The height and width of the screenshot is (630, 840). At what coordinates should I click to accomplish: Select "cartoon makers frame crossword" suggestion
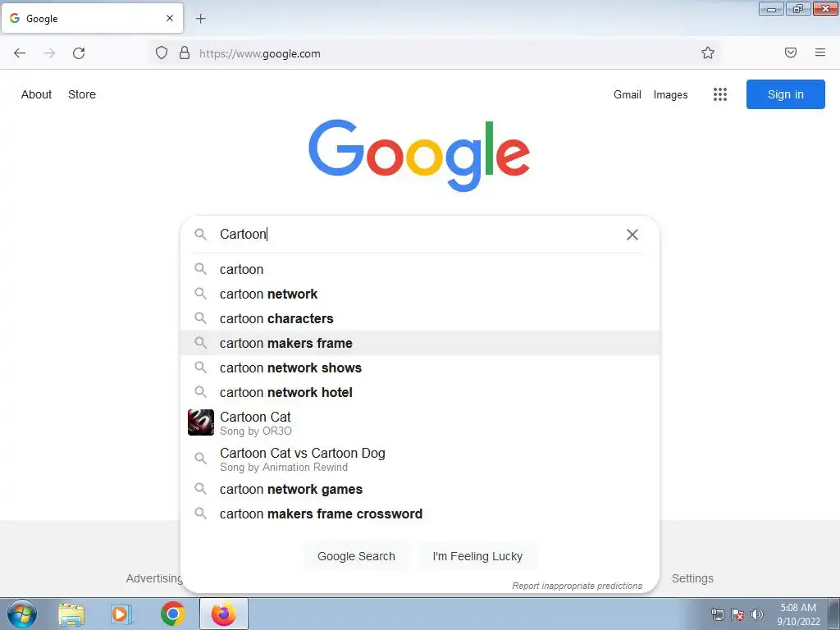click(420, 514)
